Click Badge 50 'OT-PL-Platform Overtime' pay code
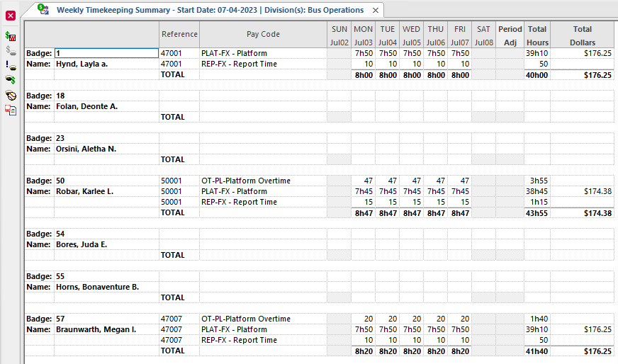Screen dimensions: 618x364 (246, 181)
